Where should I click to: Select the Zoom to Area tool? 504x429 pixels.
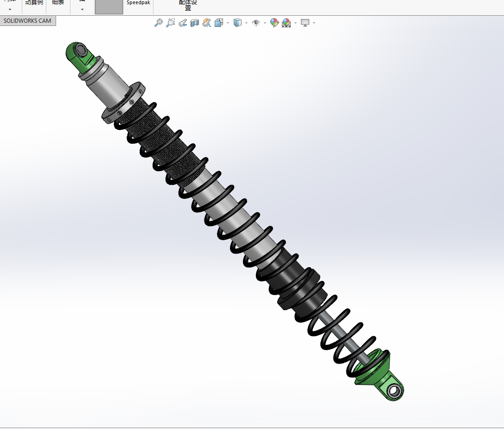[170, 23]
